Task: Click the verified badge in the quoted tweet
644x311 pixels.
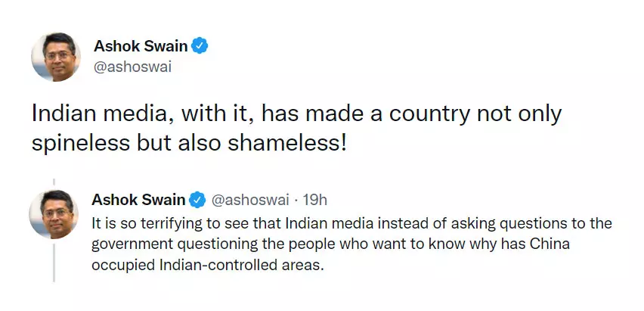Action: point(197,200)
